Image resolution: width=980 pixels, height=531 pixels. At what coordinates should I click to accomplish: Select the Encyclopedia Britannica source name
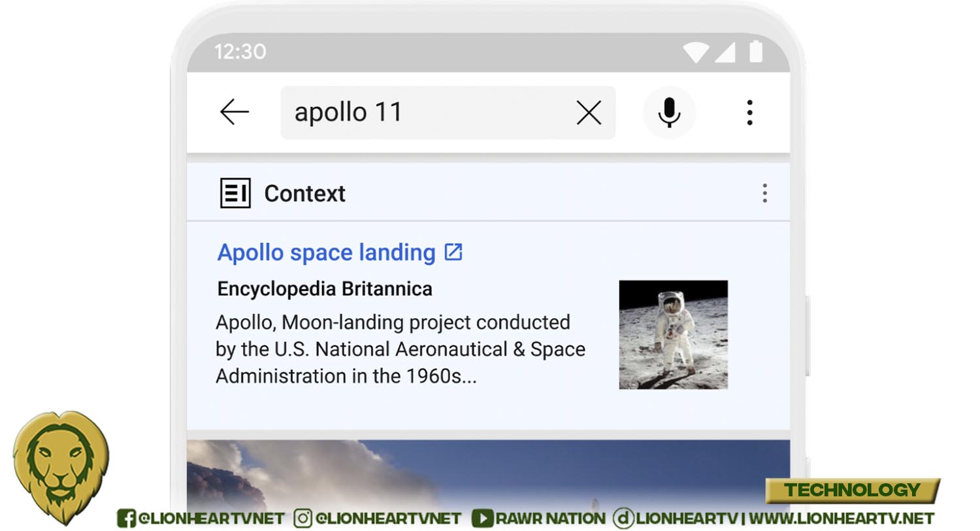[x=325, y=289]
